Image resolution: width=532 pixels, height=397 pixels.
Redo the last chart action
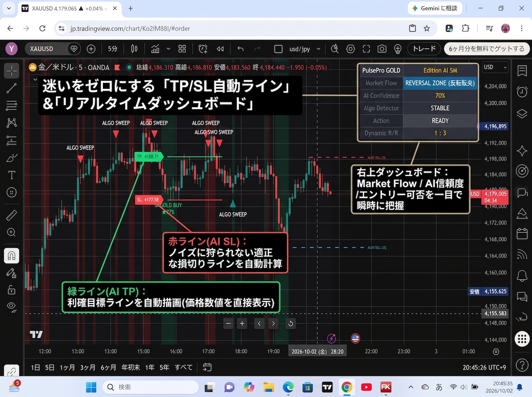point(257,49)
